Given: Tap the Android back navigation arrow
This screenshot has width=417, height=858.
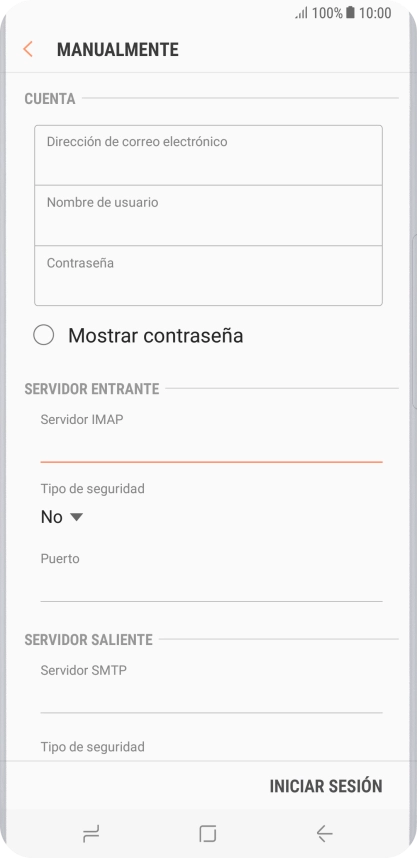Looking at the screenshot, I should [325, 834].
